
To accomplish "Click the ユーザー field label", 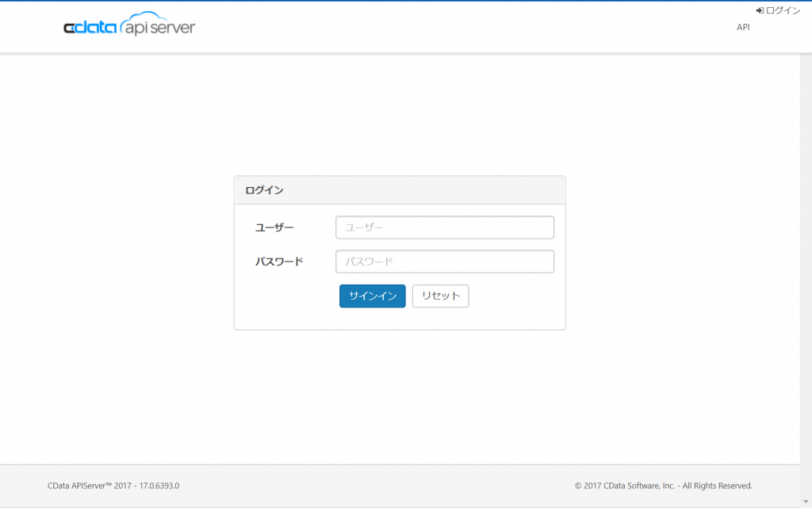I will coord(274,227).
